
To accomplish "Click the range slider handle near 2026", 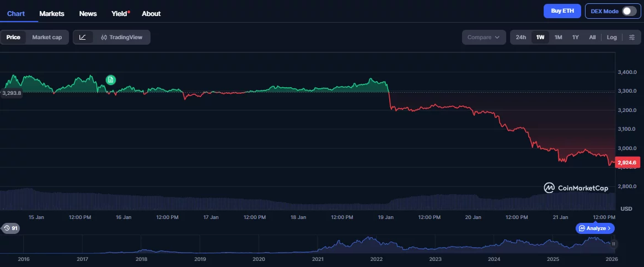I will 613,243.
